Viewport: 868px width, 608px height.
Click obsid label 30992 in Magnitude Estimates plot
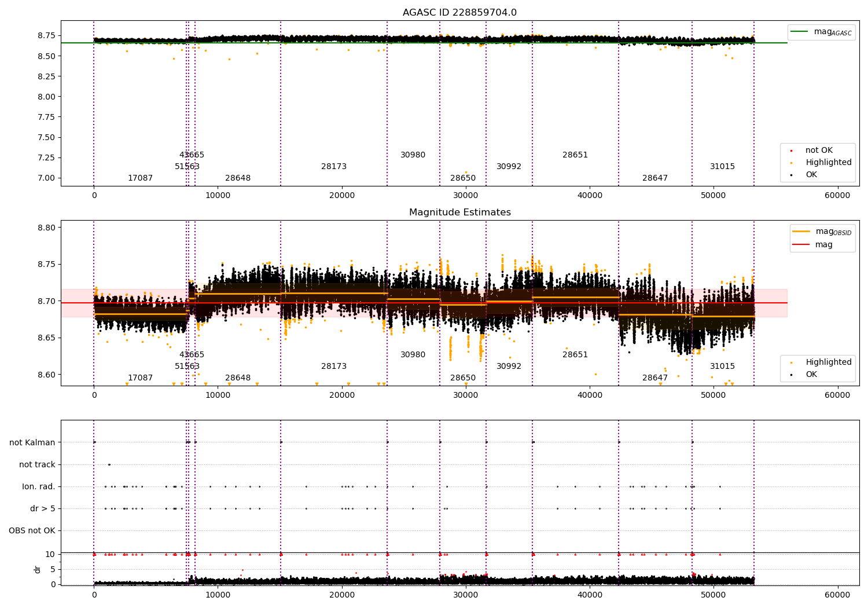coord(509,367)
